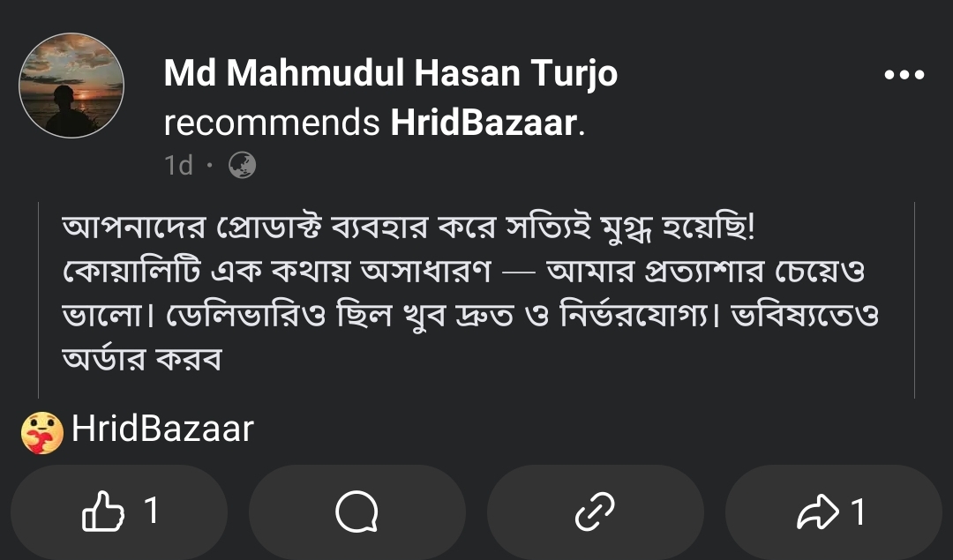Open comments via speech bubble icon
Screen dimensions: 953x560
click(356, 511)
